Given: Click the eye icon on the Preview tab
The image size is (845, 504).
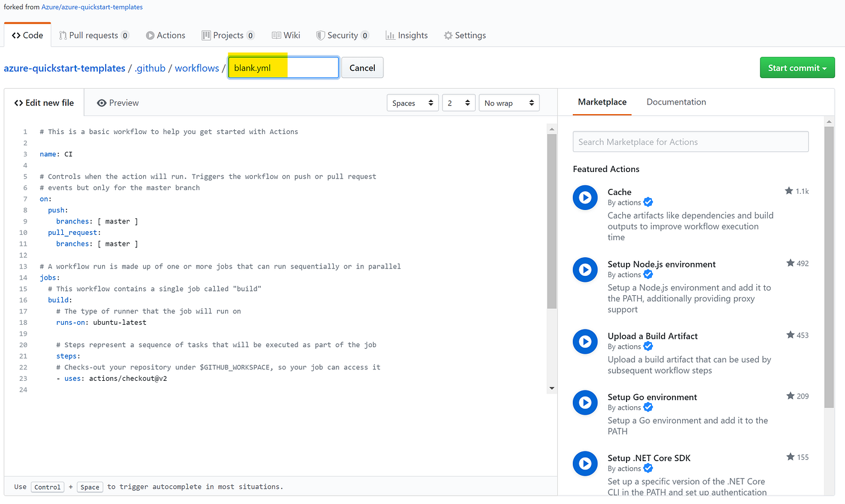Looking at the screenshot, I should coord(101,103).
